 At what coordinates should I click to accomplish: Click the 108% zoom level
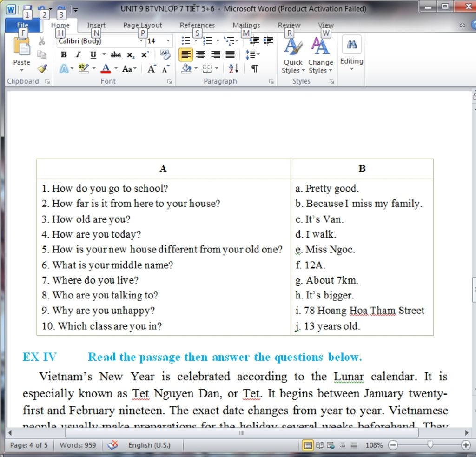[374, 445]
